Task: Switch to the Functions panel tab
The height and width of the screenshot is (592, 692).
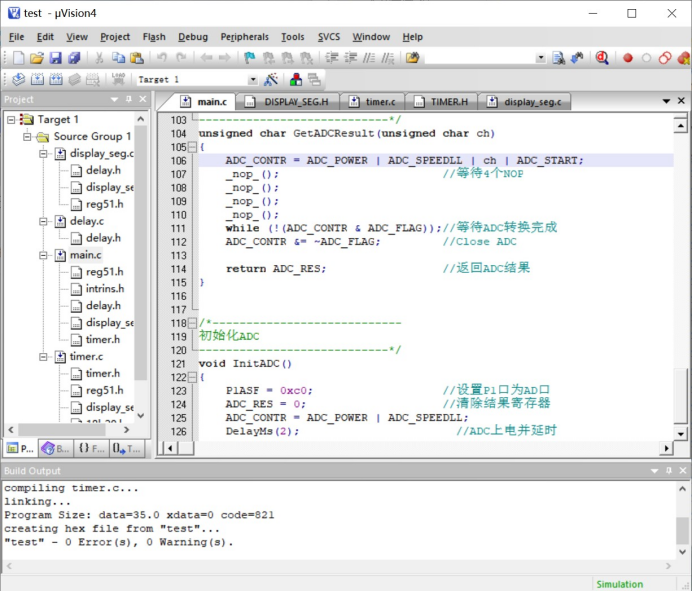Action: pyautogui.click(x=91, y=449)
